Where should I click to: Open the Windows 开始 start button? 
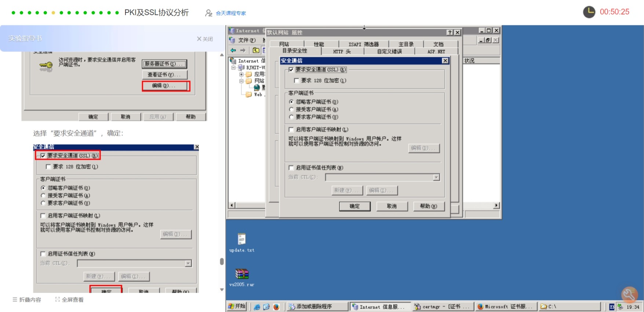(237, 307)
